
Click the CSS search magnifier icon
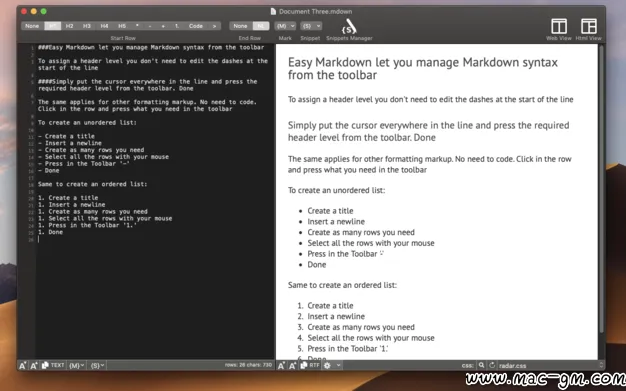[481, 365]
